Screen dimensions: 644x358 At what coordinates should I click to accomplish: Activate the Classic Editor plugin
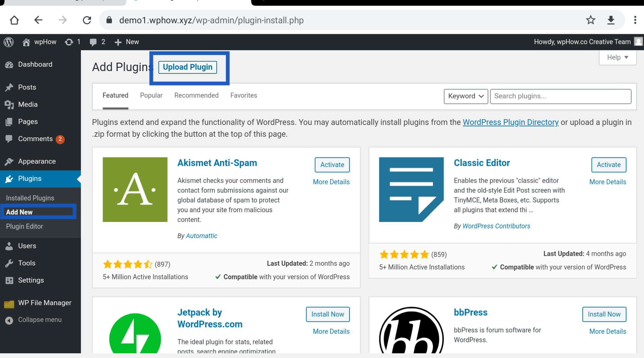tap(608, 165)
